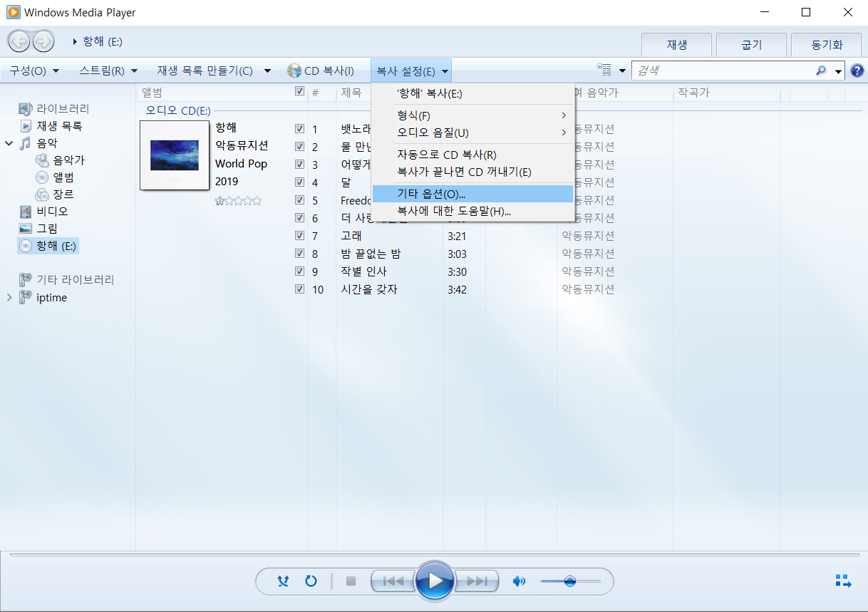Go to previous track
Screen dimensions: 868x612
[393, 581]
